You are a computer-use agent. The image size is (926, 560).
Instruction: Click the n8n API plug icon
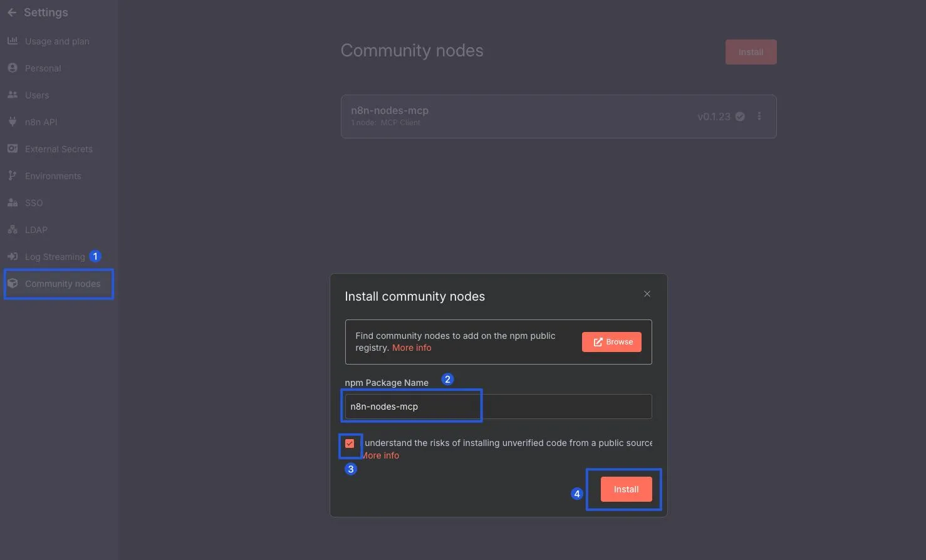click(x=12, y=122)
